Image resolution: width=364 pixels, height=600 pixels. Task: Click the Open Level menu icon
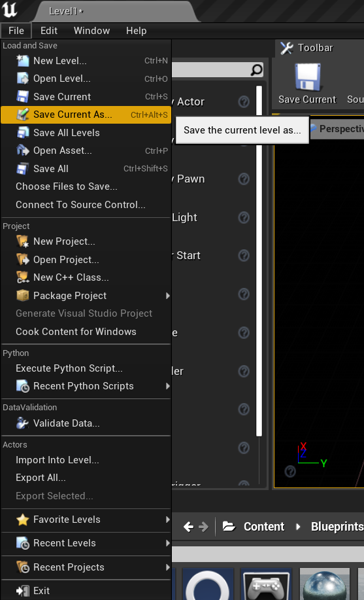23,79
